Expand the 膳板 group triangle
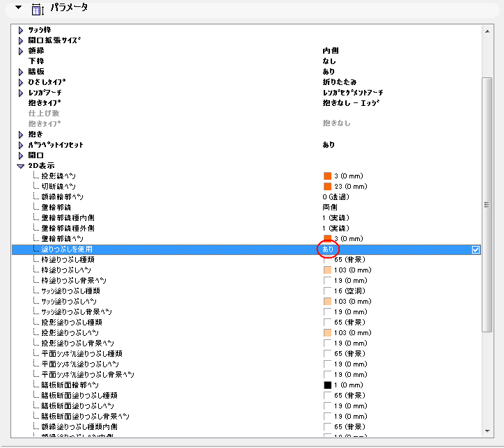The height and width of the screenshot is (448, 504). (21, 72)
